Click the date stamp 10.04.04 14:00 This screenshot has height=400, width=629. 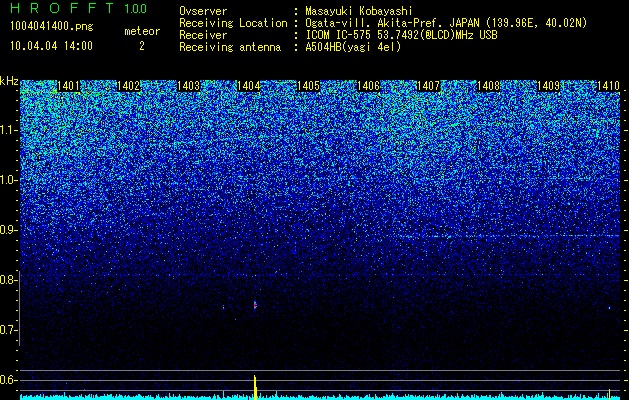point(51,46)
